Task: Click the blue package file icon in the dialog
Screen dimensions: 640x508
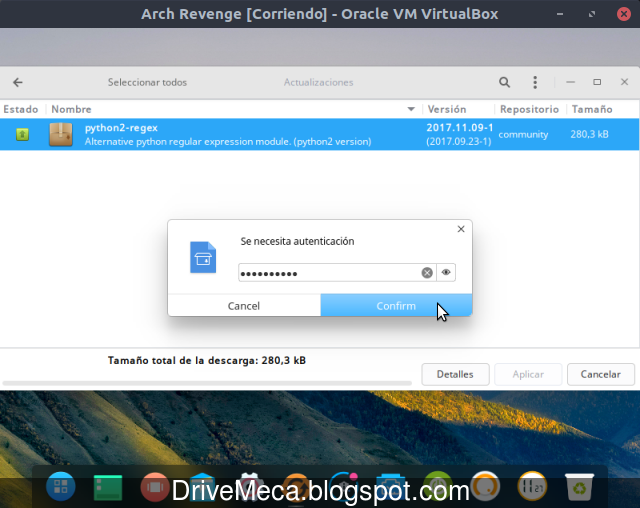Action: pyautogui.click(x=203, y=257)
